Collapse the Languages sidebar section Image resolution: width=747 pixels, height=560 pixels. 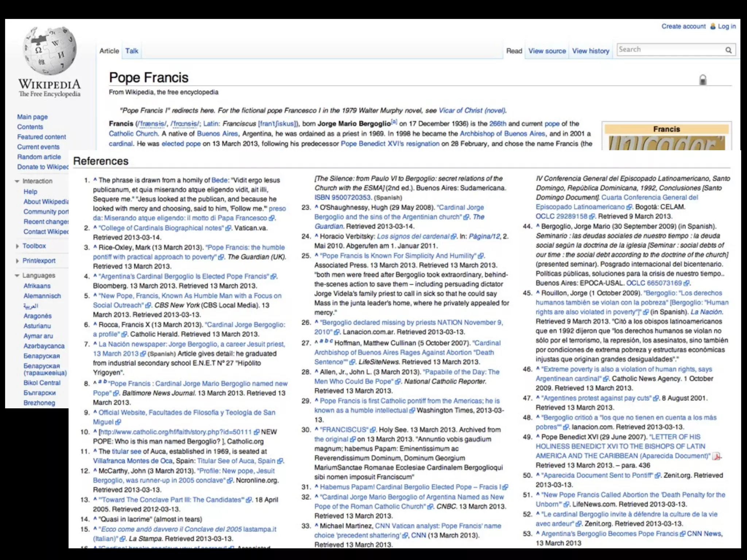[17, 276]
